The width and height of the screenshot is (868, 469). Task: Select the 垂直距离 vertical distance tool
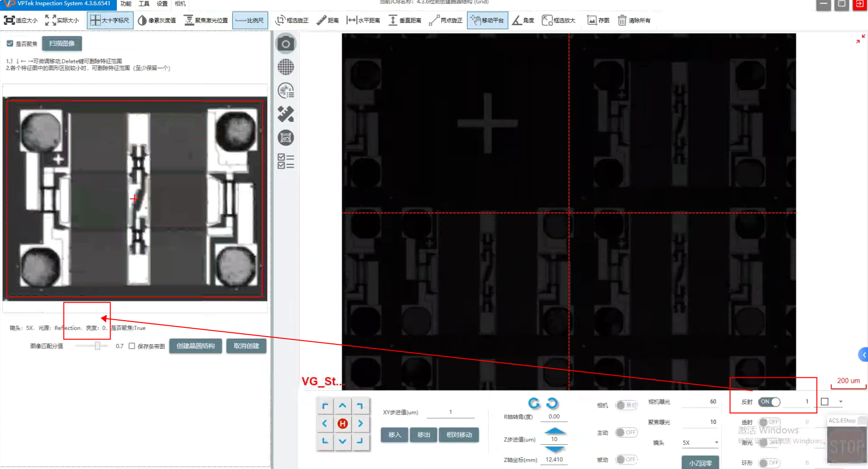405,20
